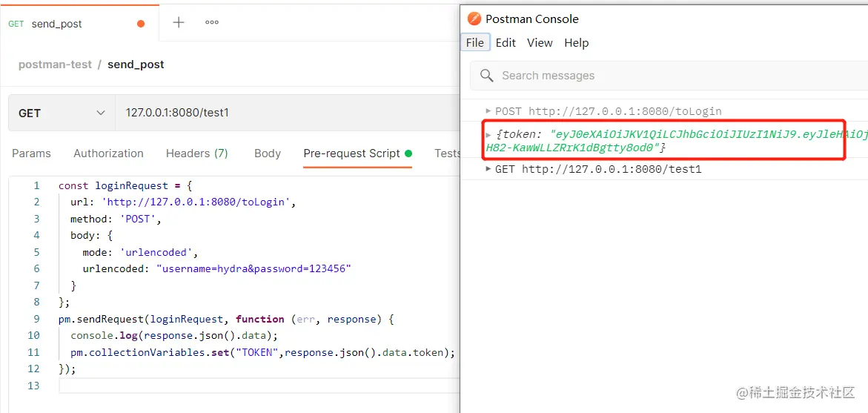Click the search magnifier icon in console
The height and width of the screenshot is (413, 868).
[x=487, y=76]
